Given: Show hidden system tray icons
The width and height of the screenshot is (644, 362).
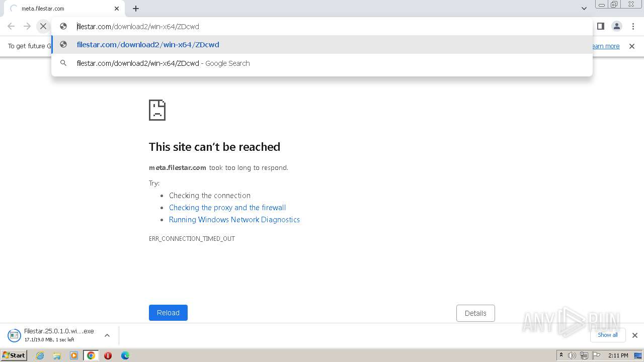Looking at the screenshot, I should point(561,355).
